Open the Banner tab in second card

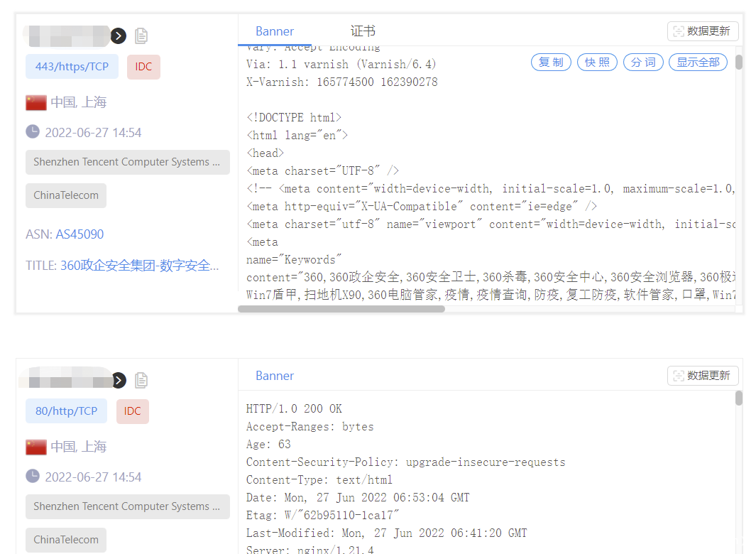[x=274, y=376]
